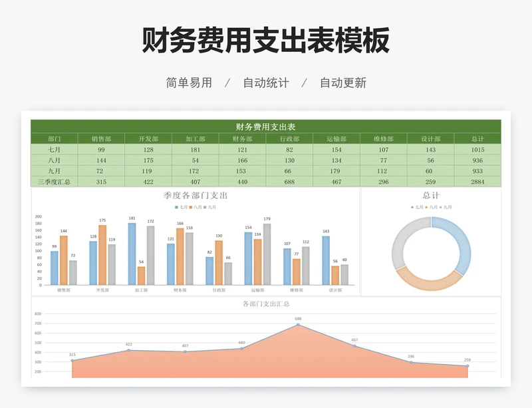Select table cell 933 in 总计 column

click(x=477, y=171)
